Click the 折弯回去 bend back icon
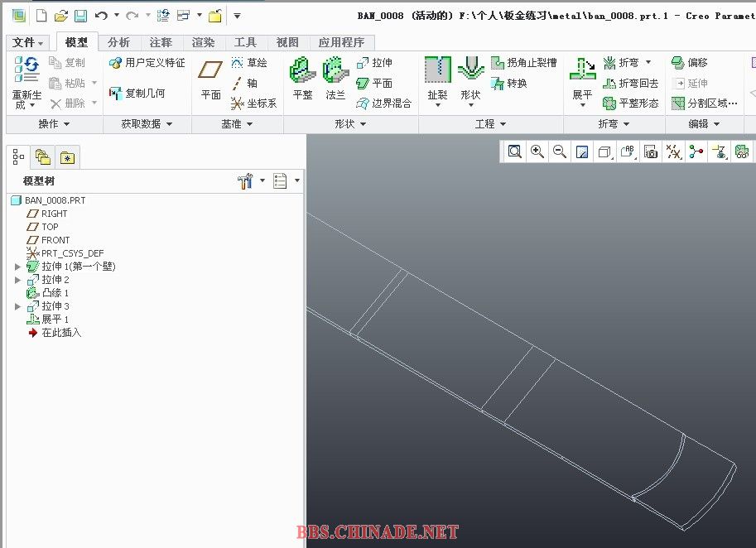This screenshot has width=756, height=548. coord(631,83)
